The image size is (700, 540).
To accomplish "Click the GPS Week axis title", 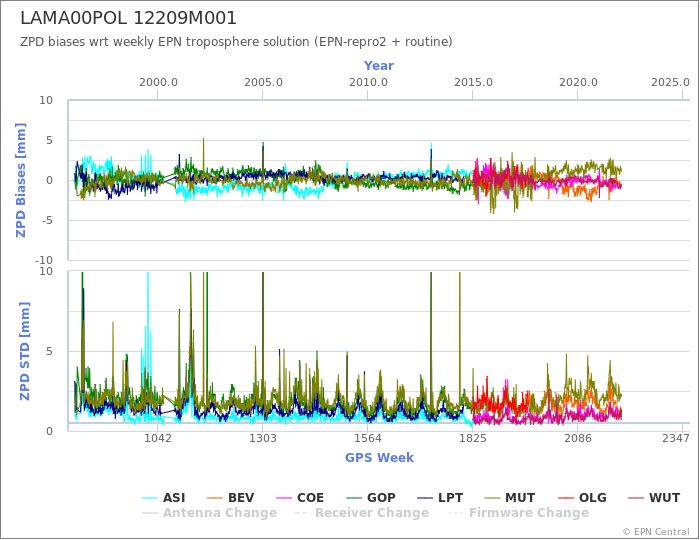I will pyautogui.click(x=379, y=457).
